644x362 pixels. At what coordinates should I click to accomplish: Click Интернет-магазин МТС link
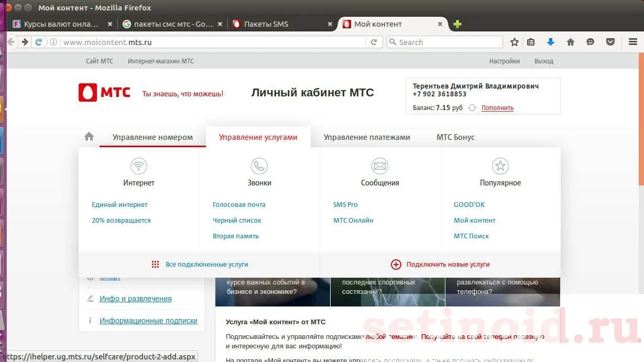point(161,61)
